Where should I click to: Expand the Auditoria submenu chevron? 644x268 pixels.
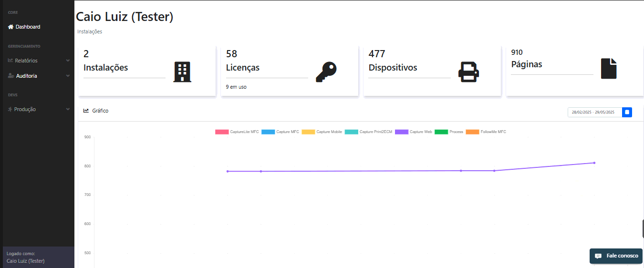[x=68, y=76]
